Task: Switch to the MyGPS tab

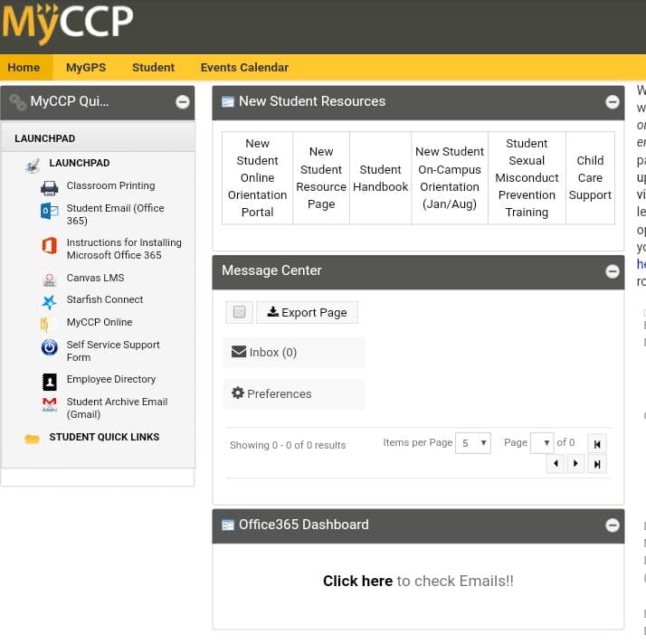Action: tap(86, 67)
